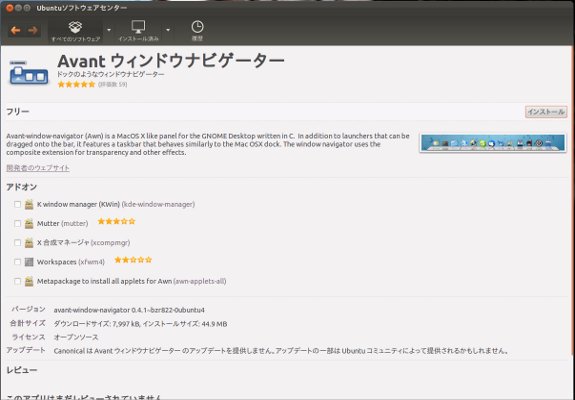Click the アドオン section heading
This screenshot has width=575, height=400.
coord(22,187)
